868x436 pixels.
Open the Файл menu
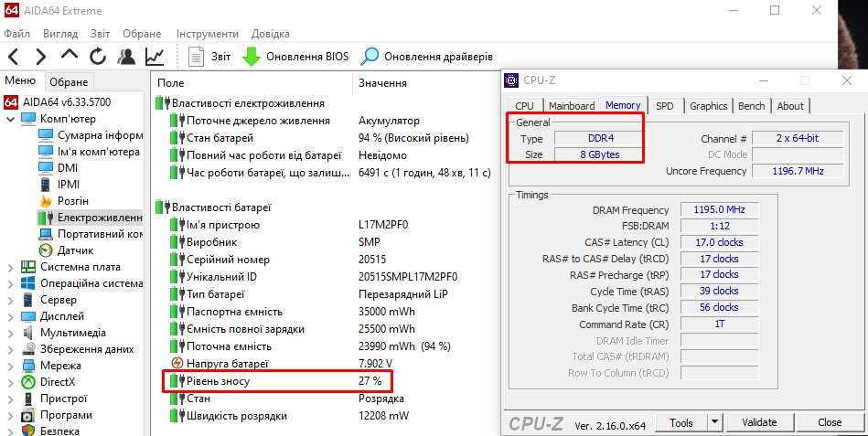[x=16, y=34]
